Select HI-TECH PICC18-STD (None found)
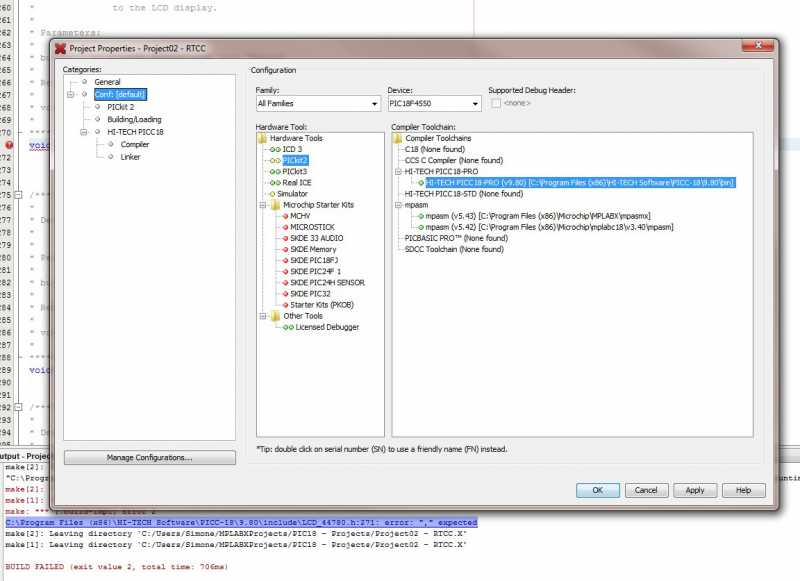Image resolution: width=800 pixels, height=581 pixels. click(464, 194)
